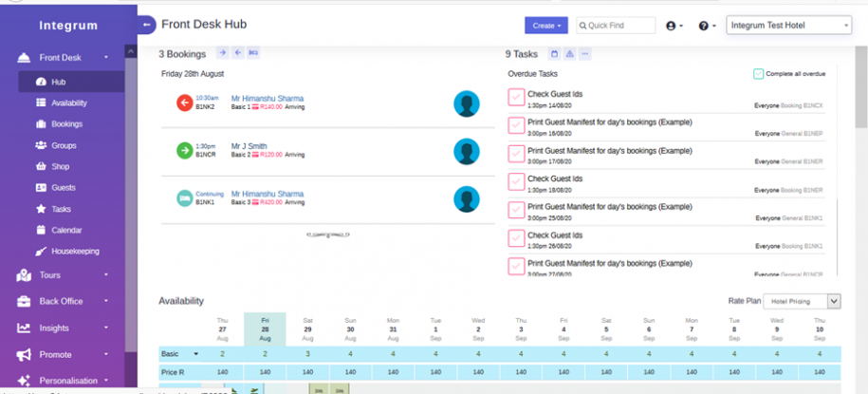868x394 pixels.
Task: Click the green arriving icon for B1NCR
Action: [x=184, y=151]
